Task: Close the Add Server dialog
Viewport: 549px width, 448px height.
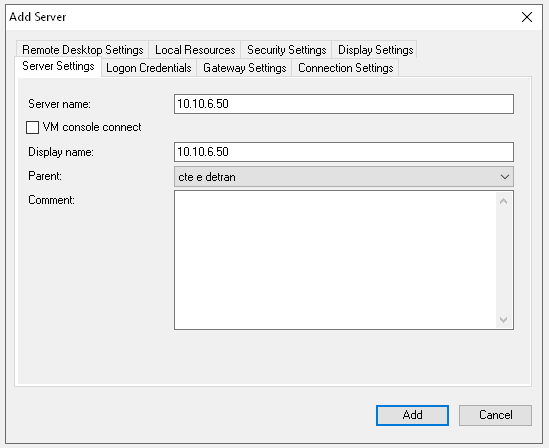Action: click(527, 17)
